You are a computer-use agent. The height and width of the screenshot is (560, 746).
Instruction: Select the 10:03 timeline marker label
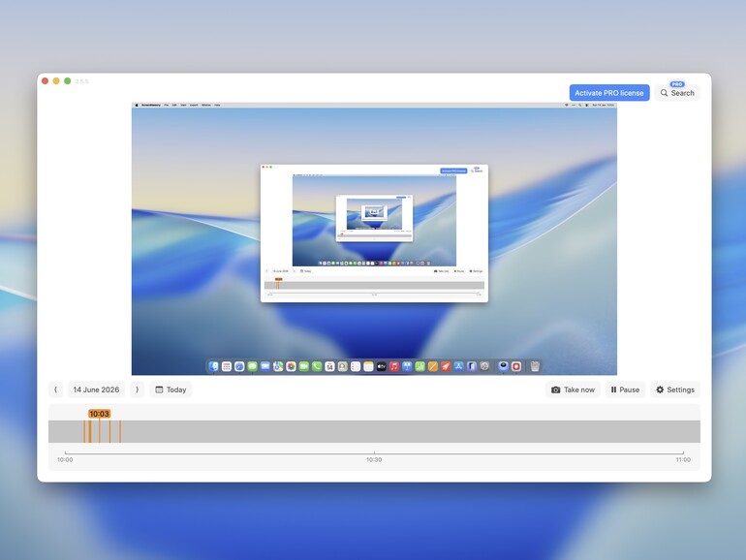tap(100, 414)
